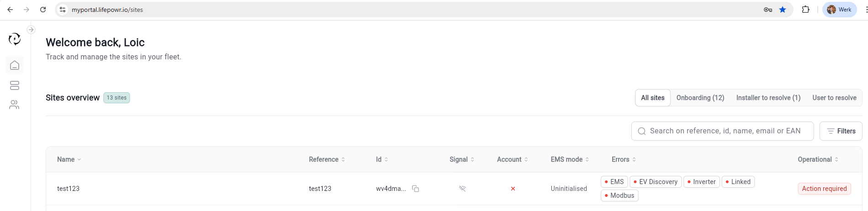Open the devices stack icon in sidebar
Viewport: 868px width, 211px height.
coord(15,85)
